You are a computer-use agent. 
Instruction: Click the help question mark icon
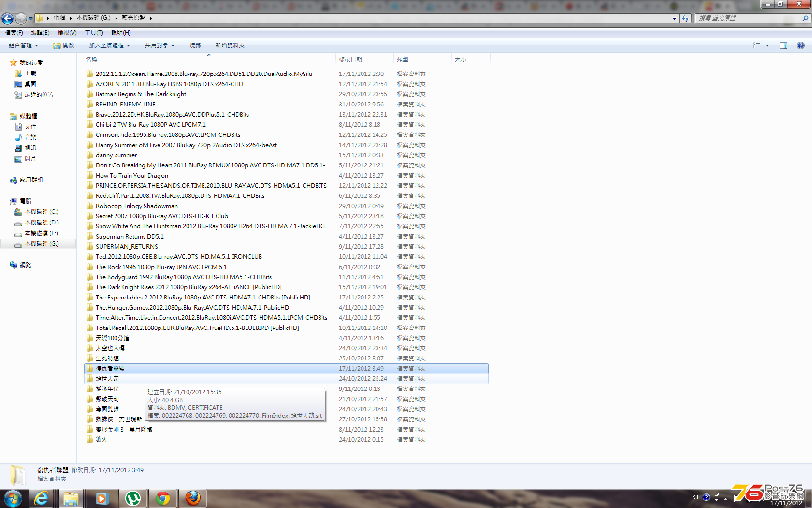point(801,45)
